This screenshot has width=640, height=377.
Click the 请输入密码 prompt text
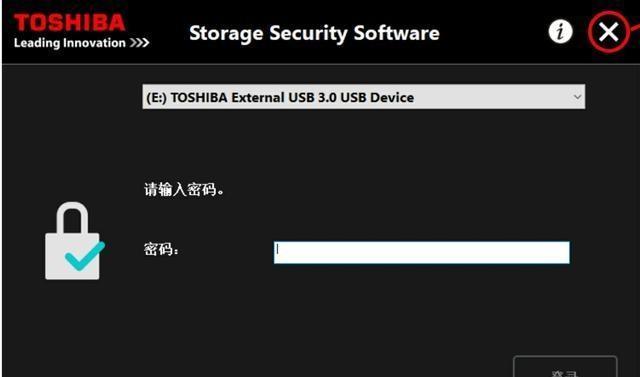(184, 189)
